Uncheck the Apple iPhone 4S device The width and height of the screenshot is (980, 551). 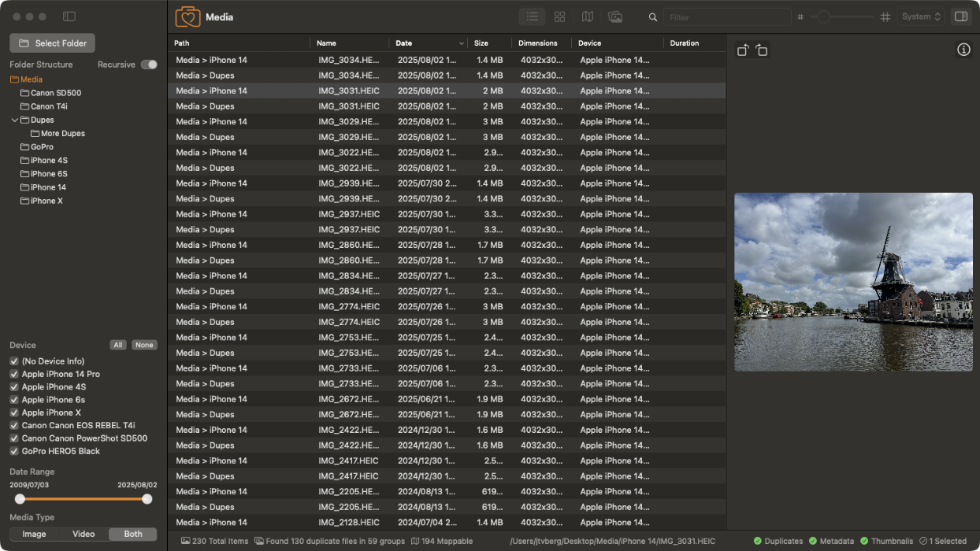click(13, 386)
